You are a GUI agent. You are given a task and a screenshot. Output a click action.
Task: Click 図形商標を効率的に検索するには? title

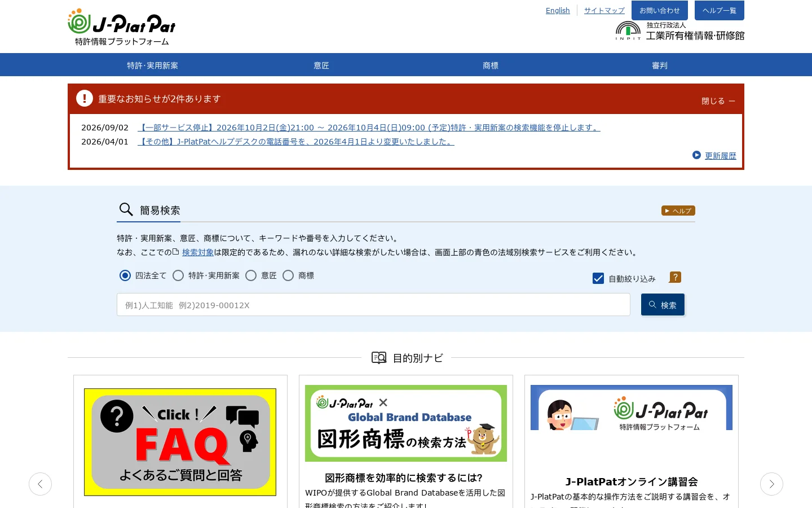[x=404, y=478]
